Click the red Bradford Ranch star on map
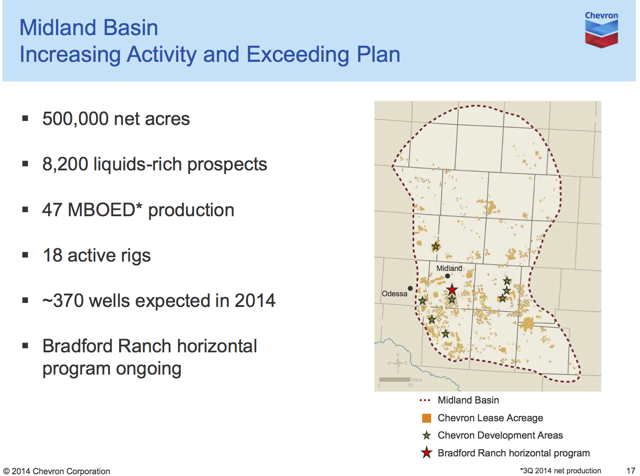The width and height of the screenshot is (640, 476). (451, 290)
